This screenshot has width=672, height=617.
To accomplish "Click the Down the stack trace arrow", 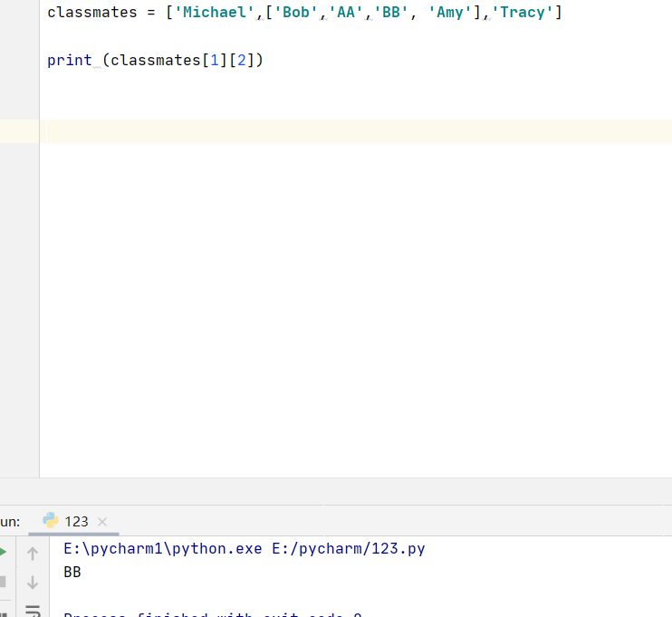I will pos(33,583).
